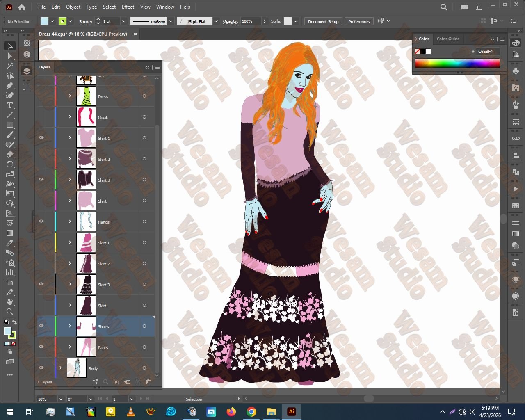
Task: Expand the Dress layer contents
Action: pyautogui.click(x=70, y=96)
